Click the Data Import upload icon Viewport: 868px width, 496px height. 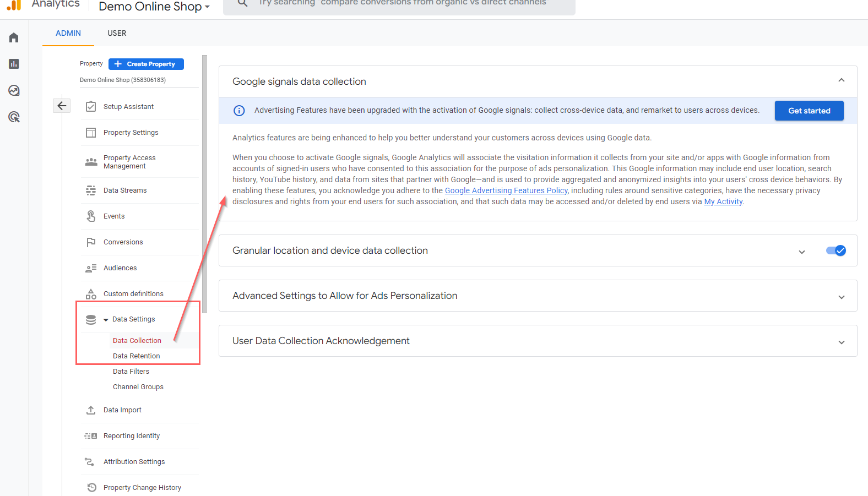pyautogui.click(x=91, y=410)
